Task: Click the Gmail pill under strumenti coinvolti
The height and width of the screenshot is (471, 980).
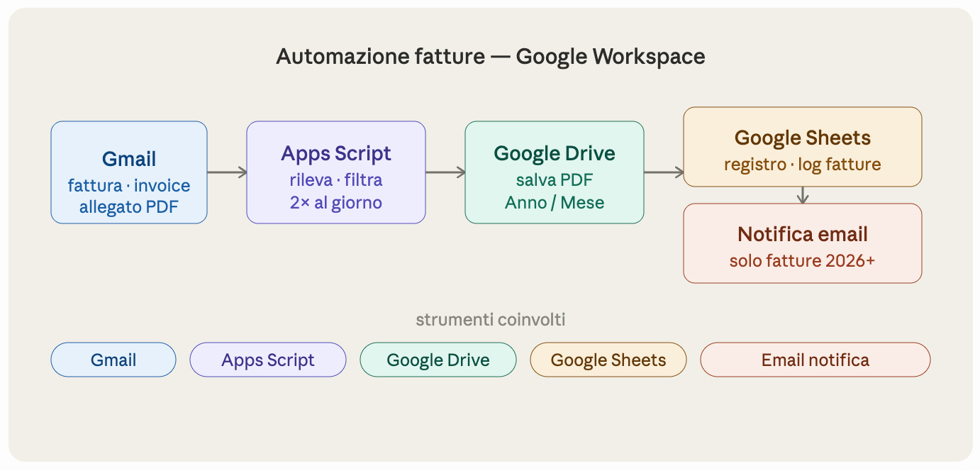Action: tap(113, 360)
